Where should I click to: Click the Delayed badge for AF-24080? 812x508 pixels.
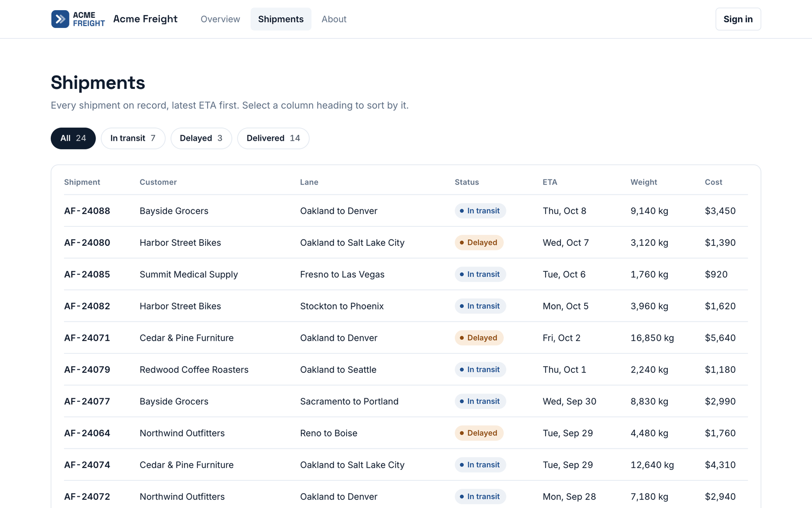tap(479, 243)
